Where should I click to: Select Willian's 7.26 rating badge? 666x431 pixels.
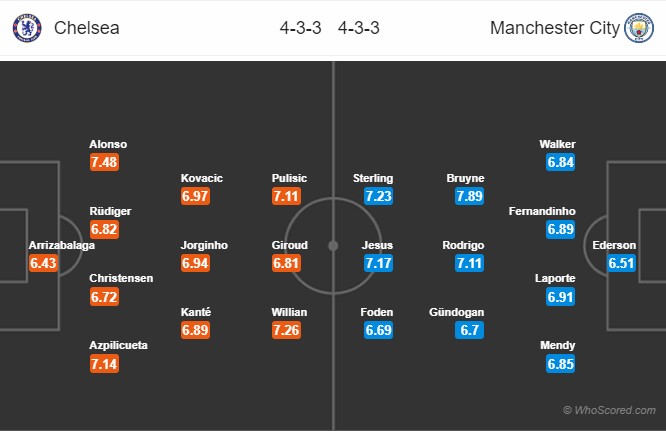click(x=287, y=330)
